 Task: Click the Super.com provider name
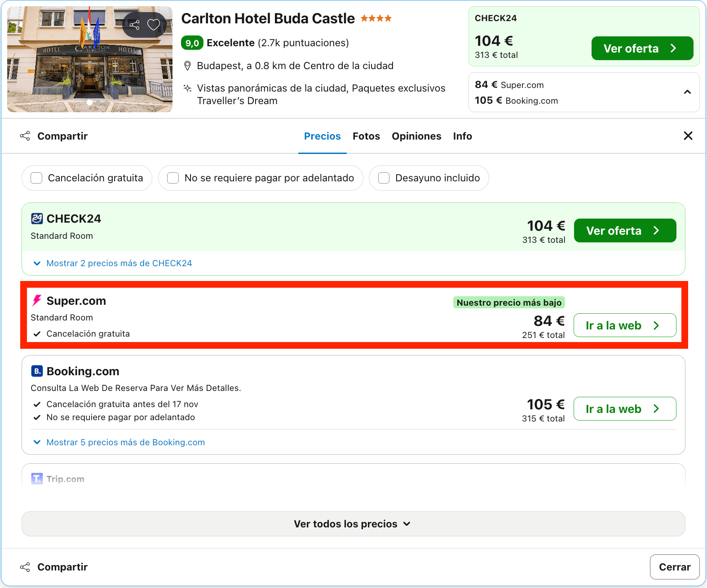pos(76,301)
